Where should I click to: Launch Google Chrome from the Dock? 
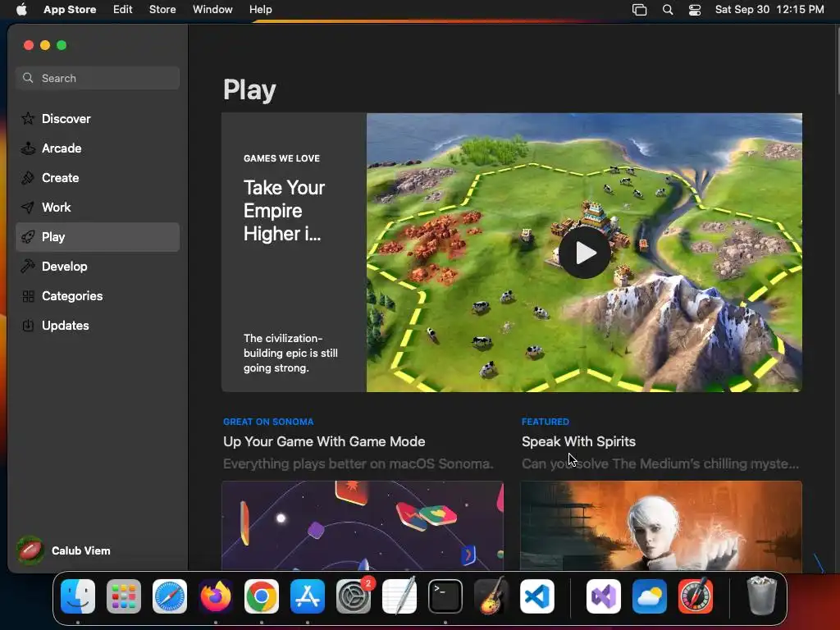(262, 596)
